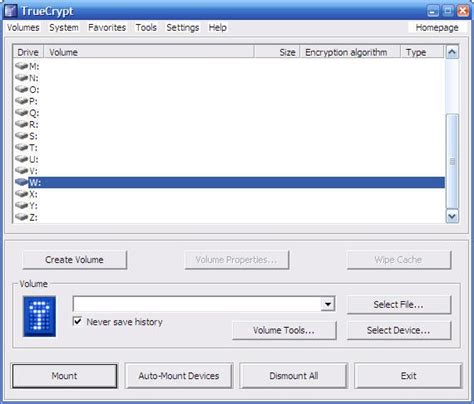
Task: Click the P: drive icon
Action: pos(22,101)
